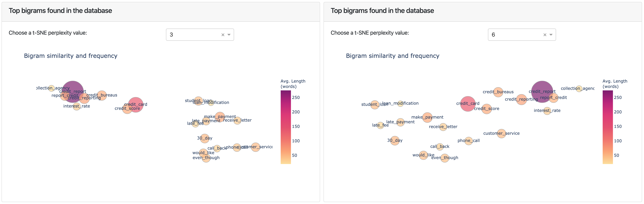
Task: Clear the perplexity value 6 selection
Action: click(545, 35)
